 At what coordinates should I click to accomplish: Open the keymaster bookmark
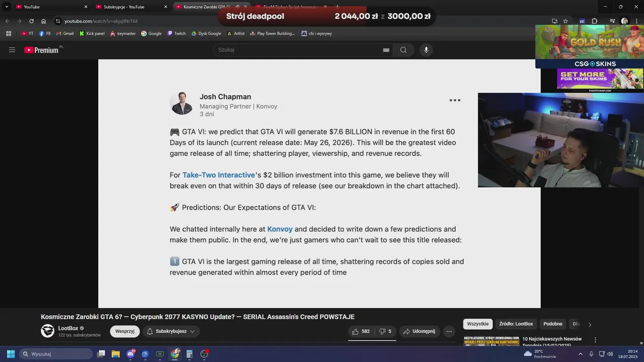[x=123, y=34]
